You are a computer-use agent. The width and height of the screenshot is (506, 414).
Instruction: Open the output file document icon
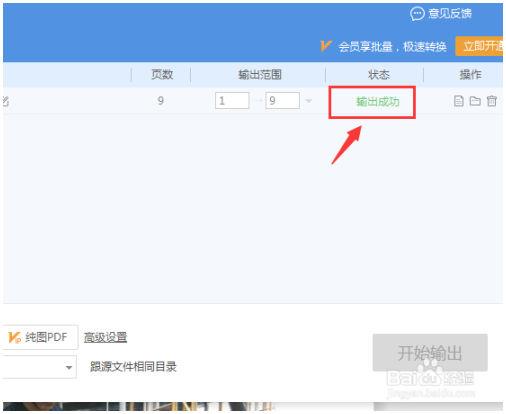coord(459,101)
